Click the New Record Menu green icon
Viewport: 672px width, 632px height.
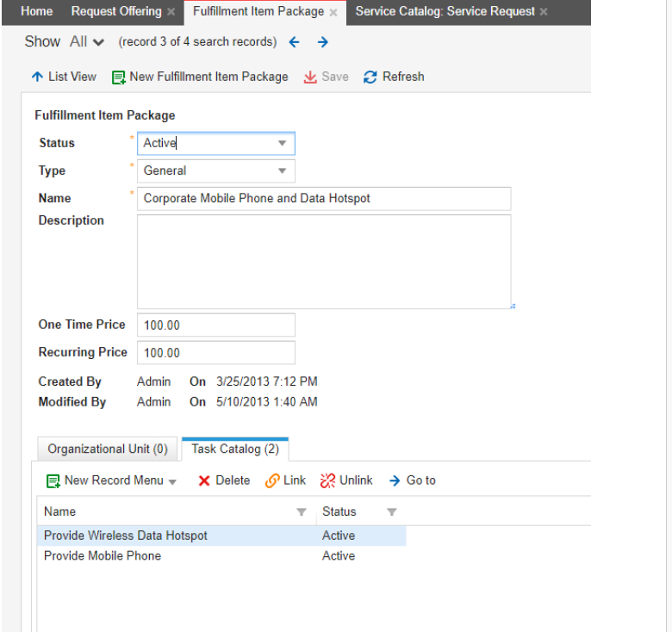tap(53, 480)
